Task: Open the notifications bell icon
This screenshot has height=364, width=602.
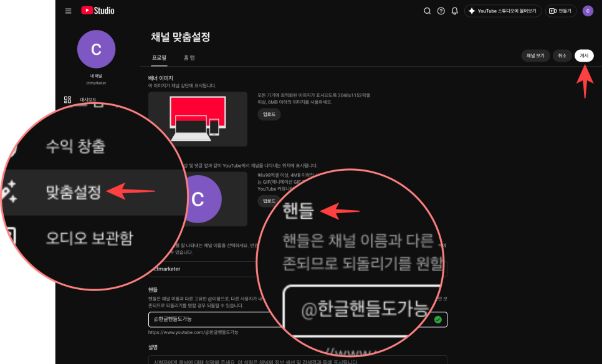Action: (x=454, y=11)
